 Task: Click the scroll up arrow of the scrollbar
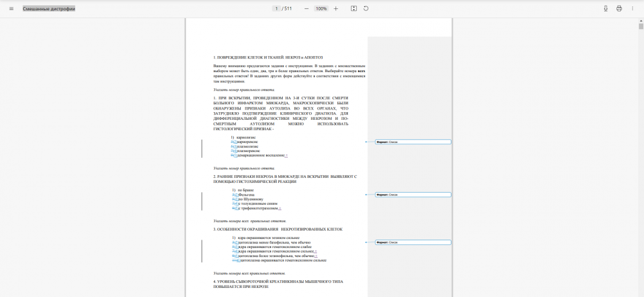click(641, 20)
